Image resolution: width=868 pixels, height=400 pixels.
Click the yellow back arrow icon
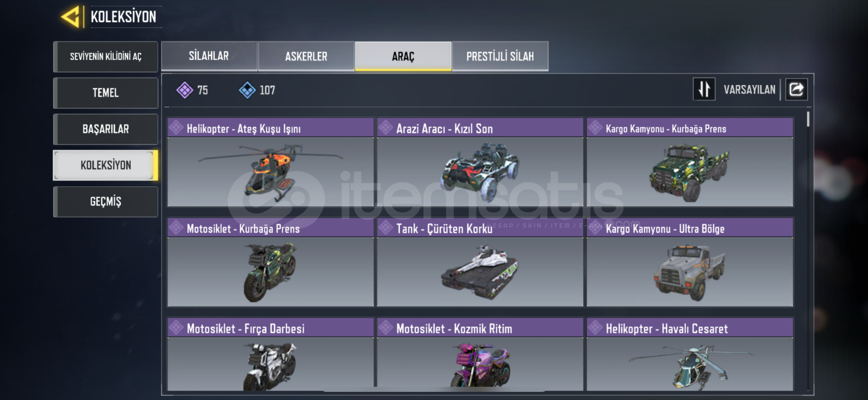[71, 17]
